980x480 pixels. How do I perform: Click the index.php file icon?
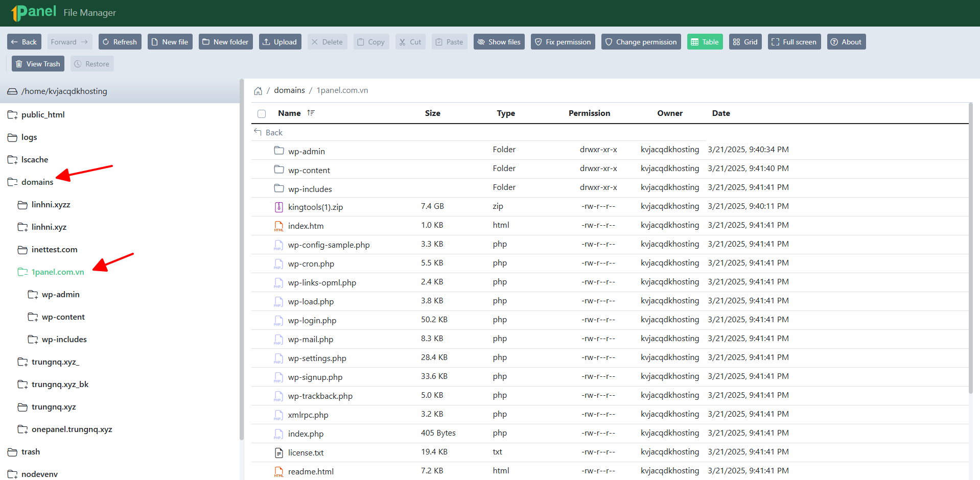279,434
